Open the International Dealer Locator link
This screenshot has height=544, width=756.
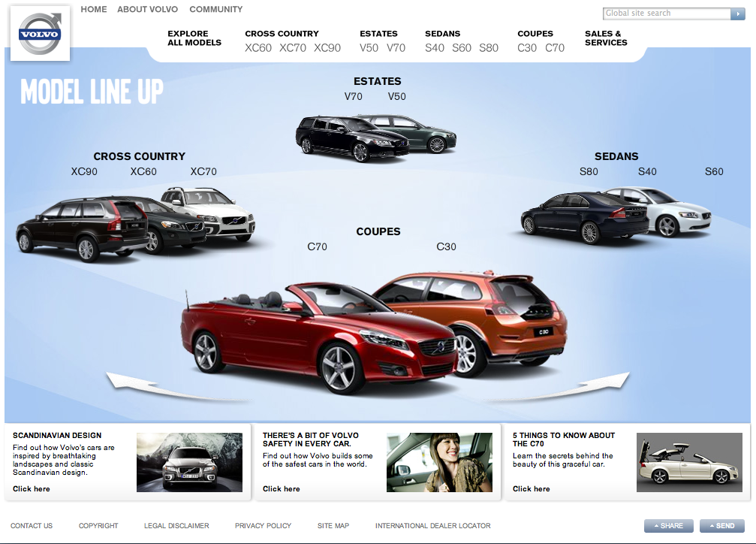click(x=432, y=526)
